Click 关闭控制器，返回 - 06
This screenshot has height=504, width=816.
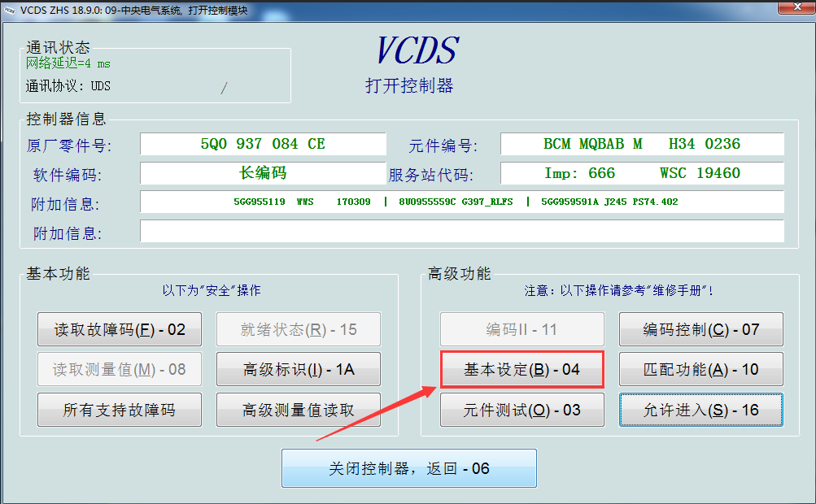409,468
